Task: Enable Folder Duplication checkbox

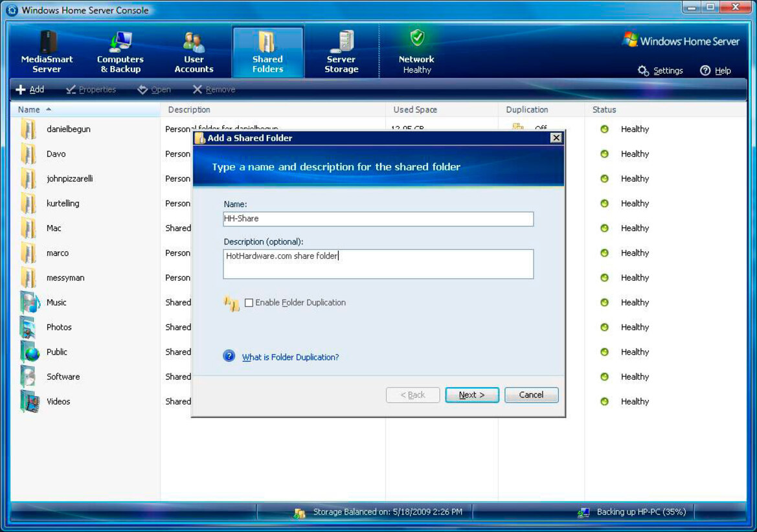Action: point(249,303)
